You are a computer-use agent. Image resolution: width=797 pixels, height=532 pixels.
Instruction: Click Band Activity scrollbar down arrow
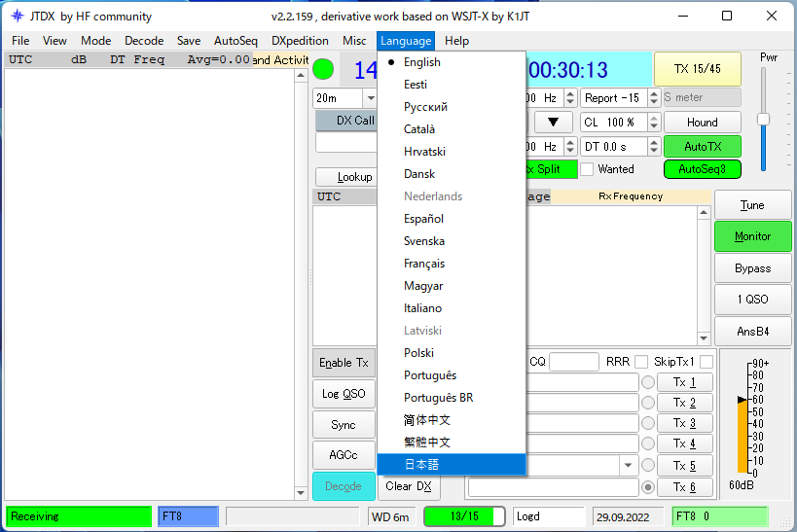tap(301, 492)
